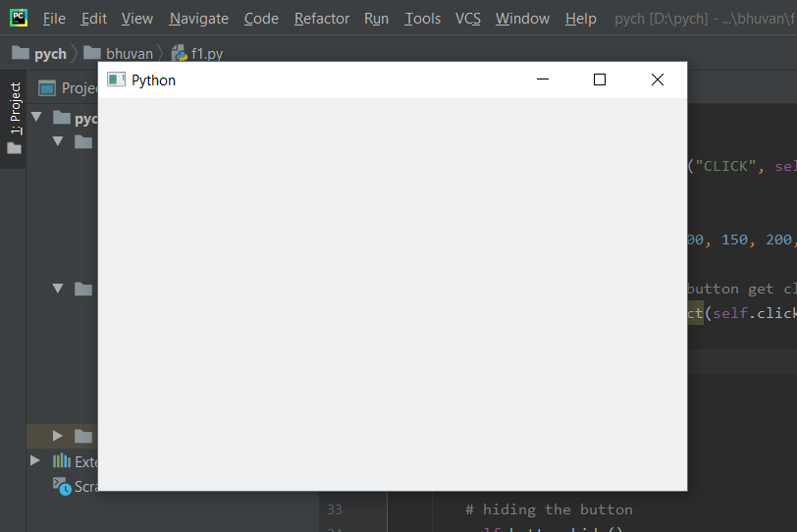The width and height of the screenshot is (797, 532).
Task: Click the External Libraries icon
Action: pyautogui.click(x=62, y=461)
